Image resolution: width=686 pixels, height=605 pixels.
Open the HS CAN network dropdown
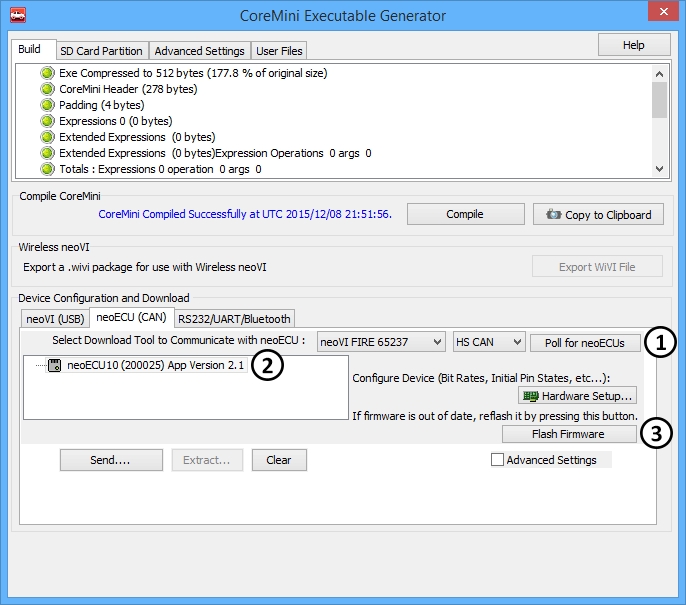(x=488, y=343)
